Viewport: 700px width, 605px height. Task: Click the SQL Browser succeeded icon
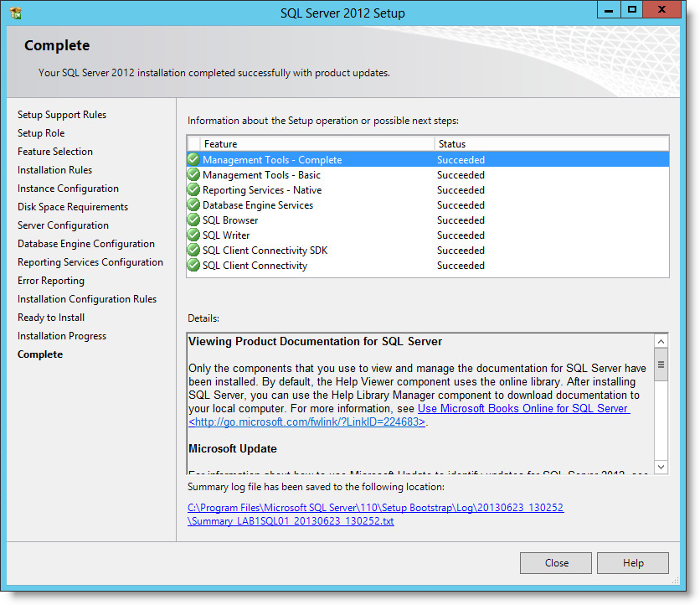193,220
